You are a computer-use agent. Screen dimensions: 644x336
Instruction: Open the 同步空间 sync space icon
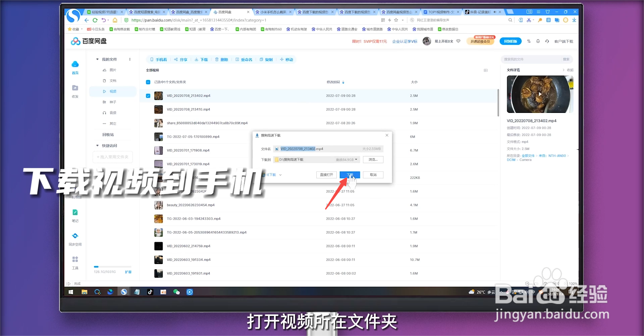pos(75,236)
